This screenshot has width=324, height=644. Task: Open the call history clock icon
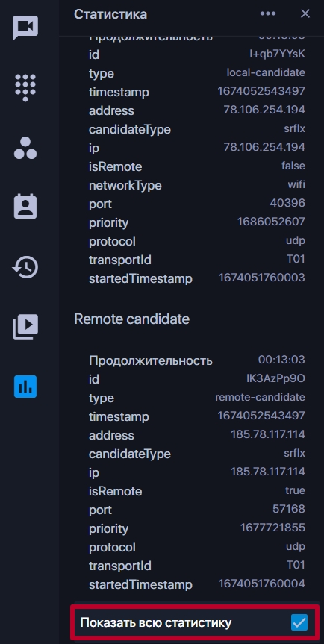click(25, 267)
